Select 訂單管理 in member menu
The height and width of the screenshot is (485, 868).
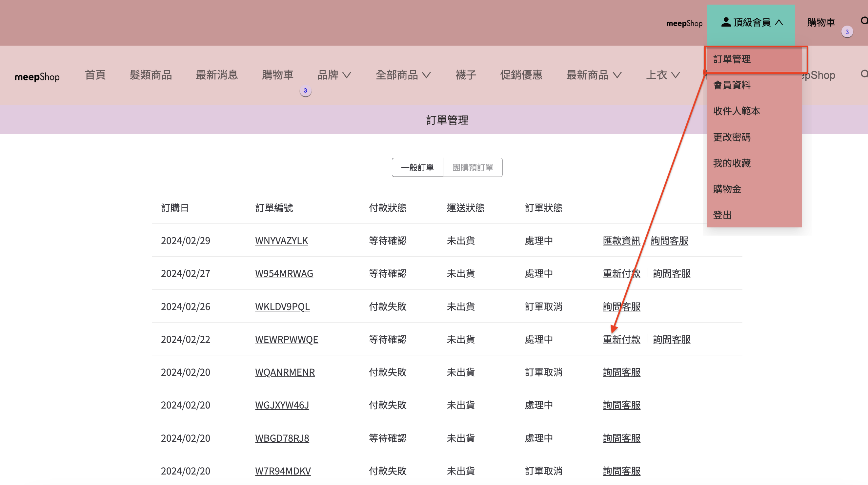(x=732, y=59)
